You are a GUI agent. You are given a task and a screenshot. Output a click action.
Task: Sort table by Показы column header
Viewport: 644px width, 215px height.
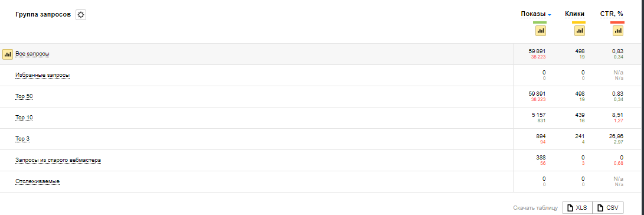tap(533, 14)
